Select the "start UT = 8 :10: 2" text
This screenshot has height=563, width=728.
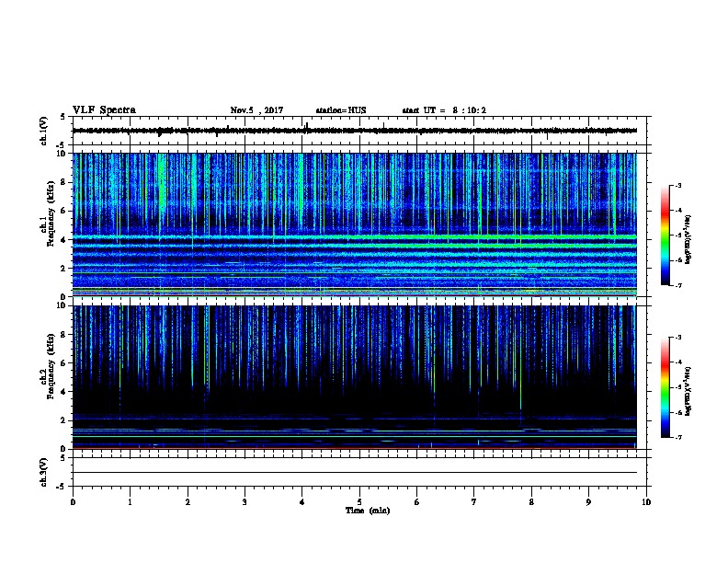[444, 110]
